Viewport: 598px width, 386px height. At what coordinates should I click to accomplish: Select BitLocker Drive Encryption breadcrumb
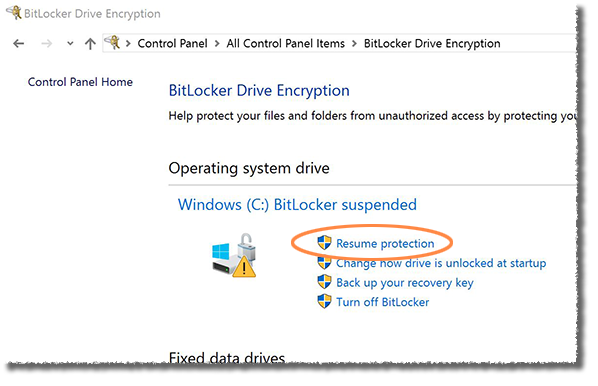(432, 43)
